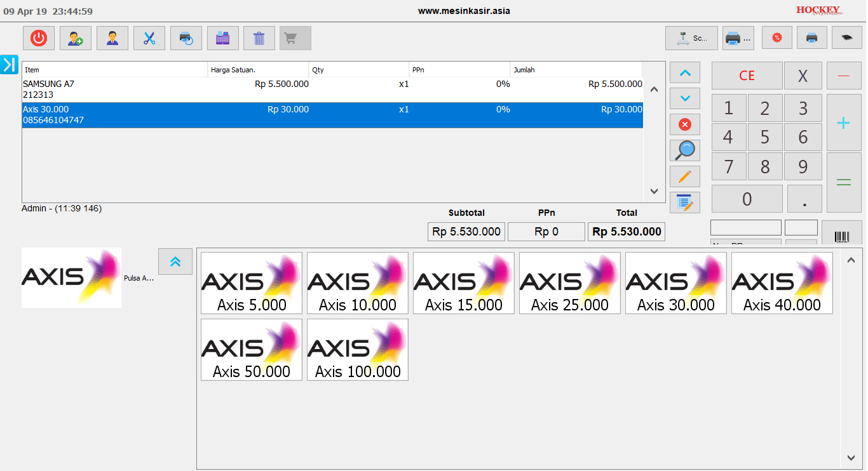Click the orange pencil edit line icon
Screen dimensions: 868x471
coord(685,176)
